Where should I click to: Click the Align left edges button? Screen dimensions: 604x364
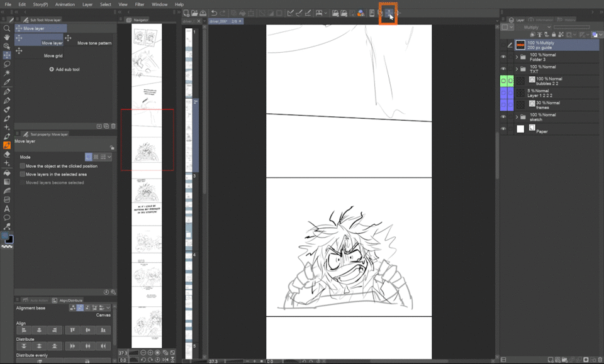[24, 330]
